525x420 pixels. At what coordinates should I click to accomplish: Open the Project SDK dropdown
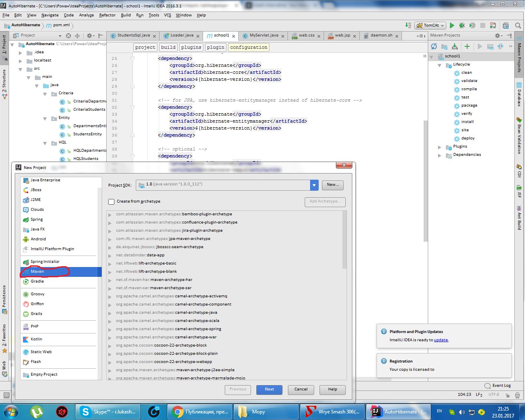point(314,185)
